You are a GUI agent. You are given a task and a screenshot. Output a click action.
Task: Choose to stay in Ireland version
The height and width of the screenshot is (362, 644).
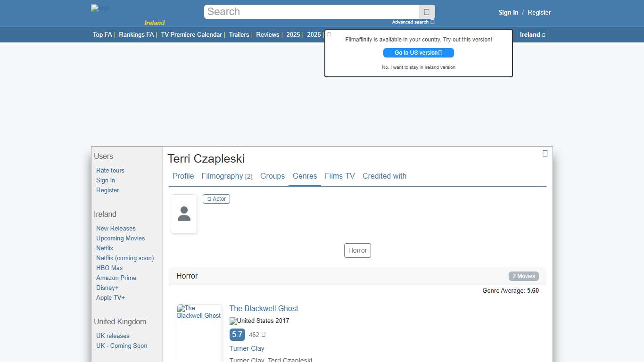coord(418,67)
